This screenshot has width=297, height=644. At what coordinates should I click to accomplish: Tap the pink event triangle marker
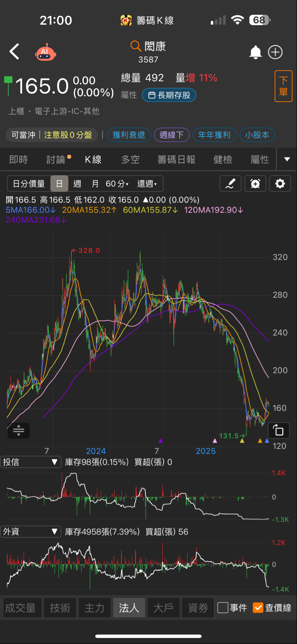click(215, 440)
